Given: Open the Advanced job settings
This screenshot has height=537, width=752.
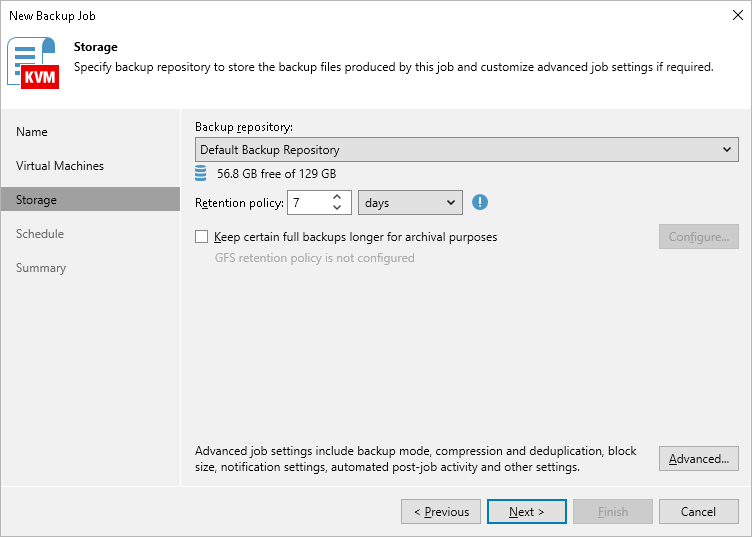Looking at the screenshot, I should [699, 459].
